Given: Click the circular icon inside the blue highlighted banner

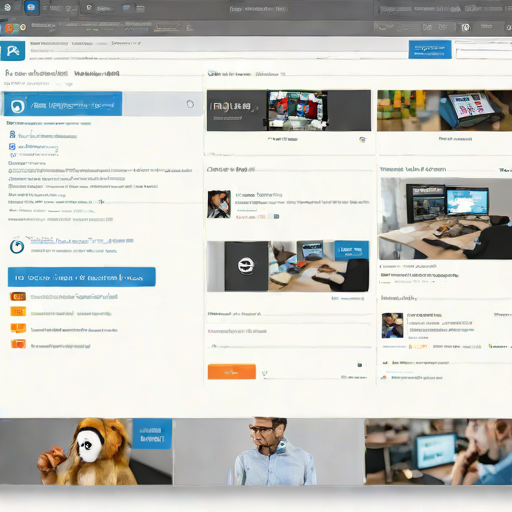Looking at the screenshot, I should (x=17, y=106).
